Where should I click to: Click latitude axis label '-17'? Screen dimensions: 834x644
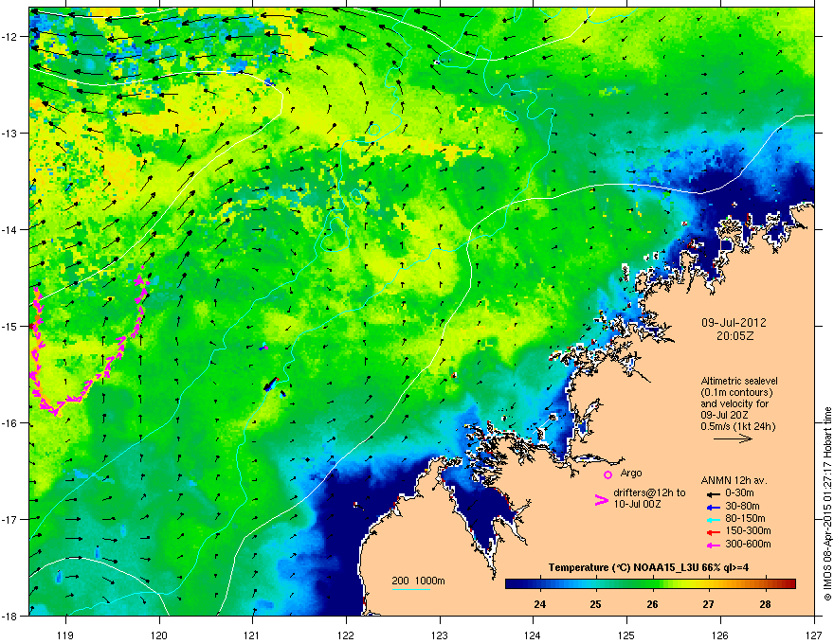point(10,519)
